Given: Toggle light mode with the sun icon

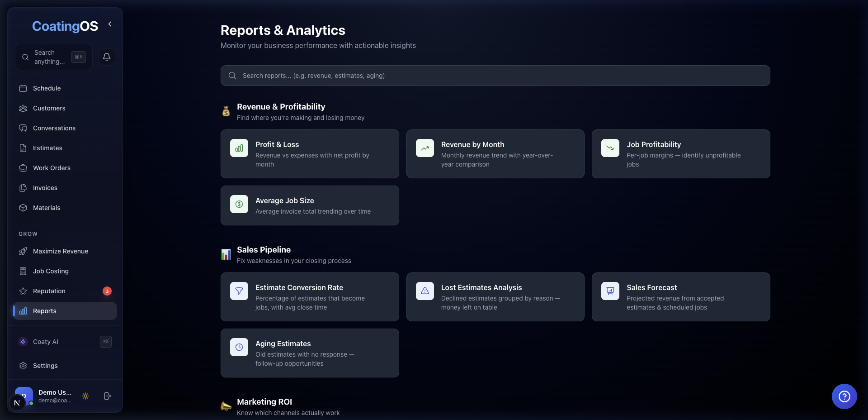Looking at the screenshot, I should [x=85, y=396].
